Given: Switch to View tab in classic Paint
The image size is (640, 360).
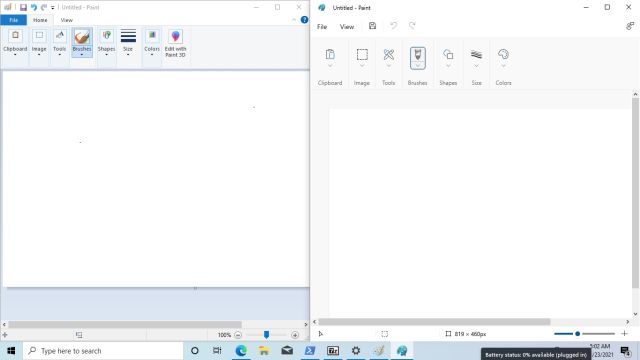Looking at the screenshot, I should point(67,20).
